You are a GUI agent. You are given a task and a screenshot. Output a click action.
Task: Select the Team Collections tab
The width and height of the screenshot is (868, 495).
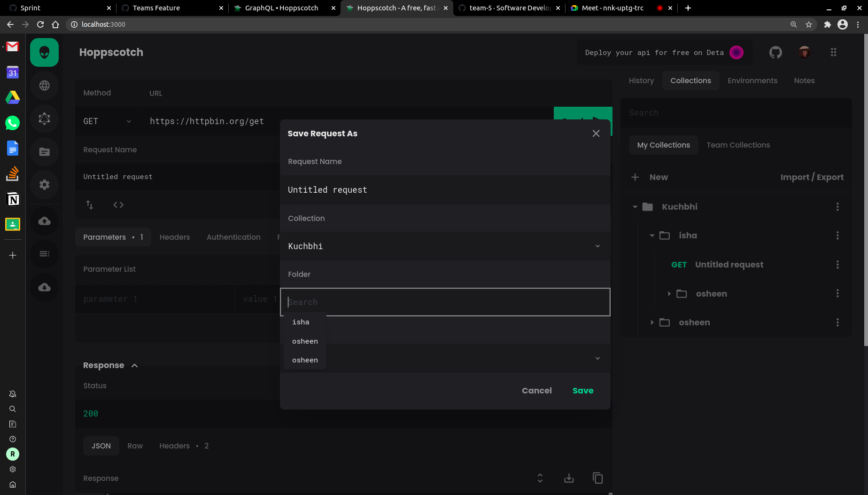point(738,145)
